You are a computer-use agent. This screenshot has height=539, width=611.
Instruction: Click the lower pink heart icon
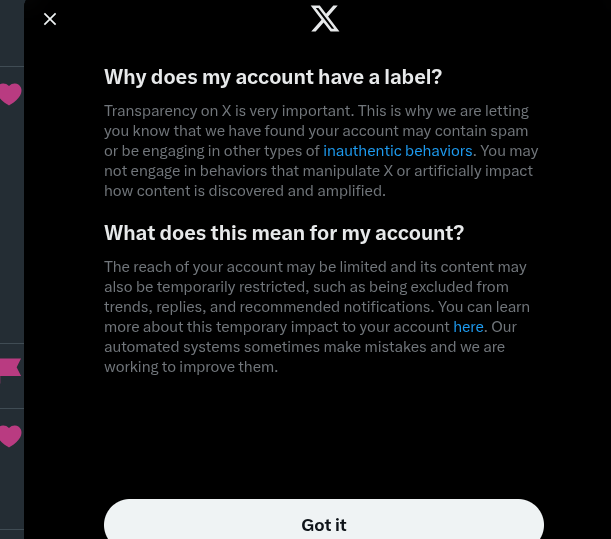pyautogui.click(x=10, y=436)
